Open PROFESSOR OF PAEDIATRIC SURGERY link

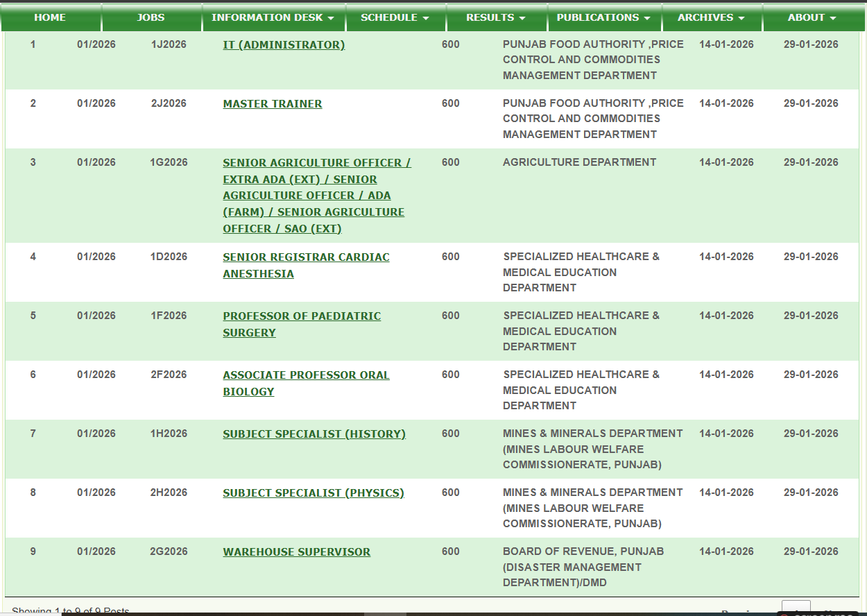[302, 323]
